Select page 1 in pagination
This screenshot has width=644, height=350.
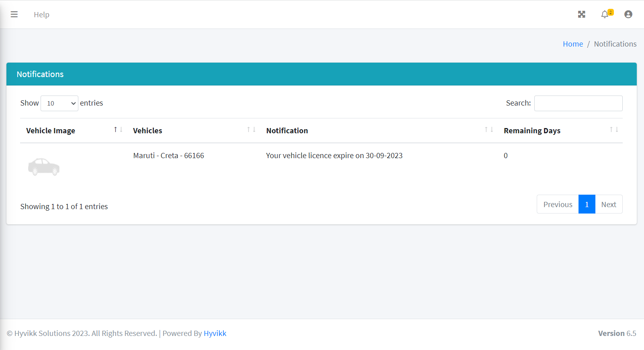(587, 204)
